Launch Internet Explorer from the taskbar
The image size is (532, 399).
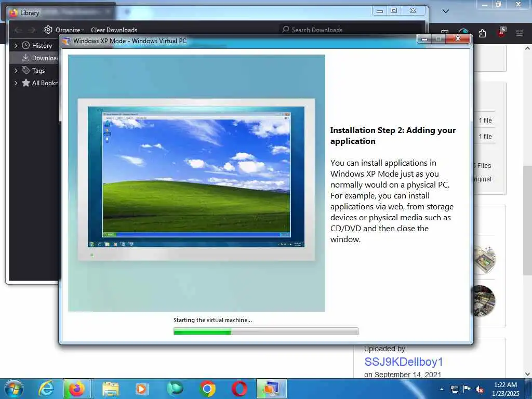coord(46,389)
